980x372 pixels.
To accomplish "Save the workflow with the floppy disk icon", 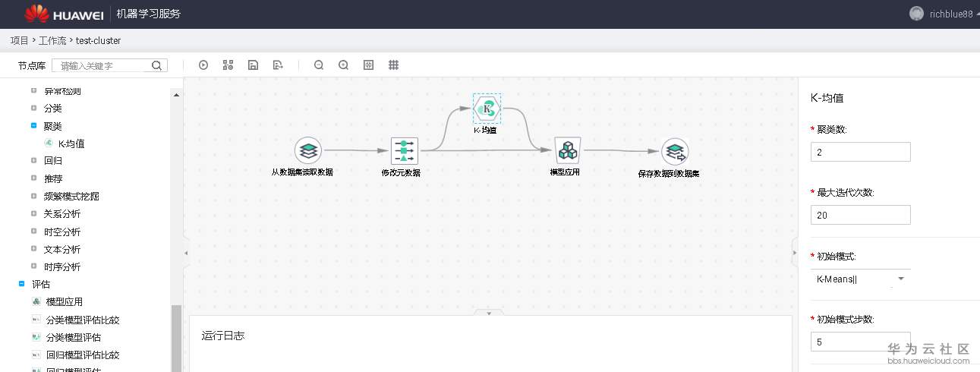I will point(253,65).
